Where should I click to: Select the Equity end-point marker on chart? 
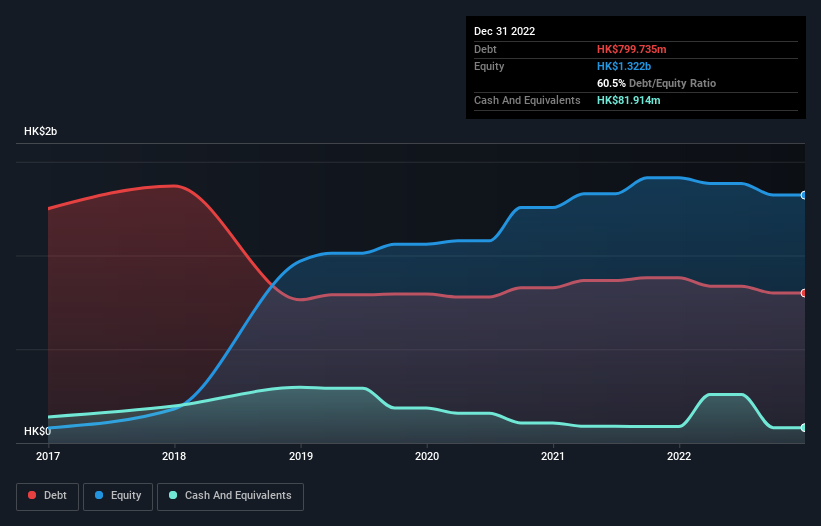pos(804,195)
